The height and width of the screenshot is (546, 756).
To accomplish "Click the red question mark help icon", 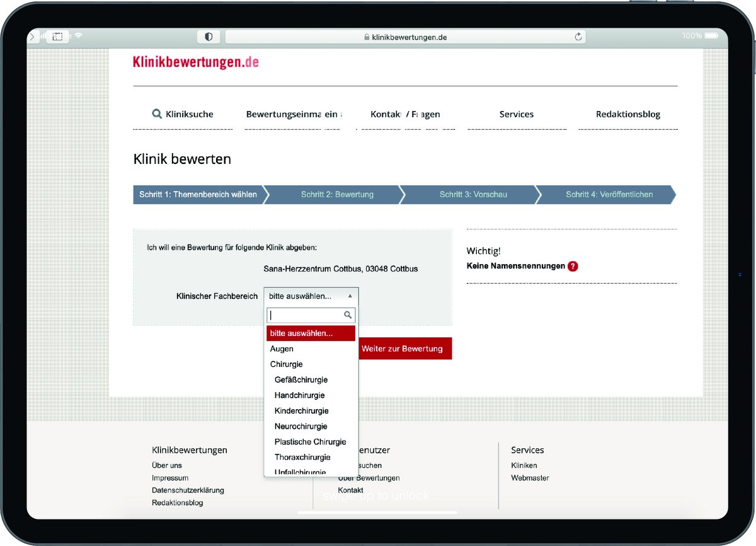I will click(x=573, y=266).
